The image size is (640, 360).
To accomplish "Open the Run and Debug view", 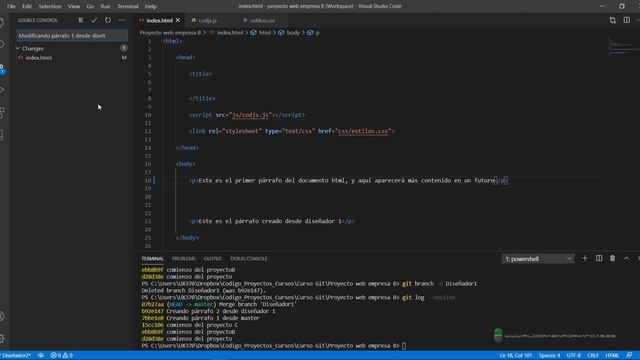I will [2, 89].
